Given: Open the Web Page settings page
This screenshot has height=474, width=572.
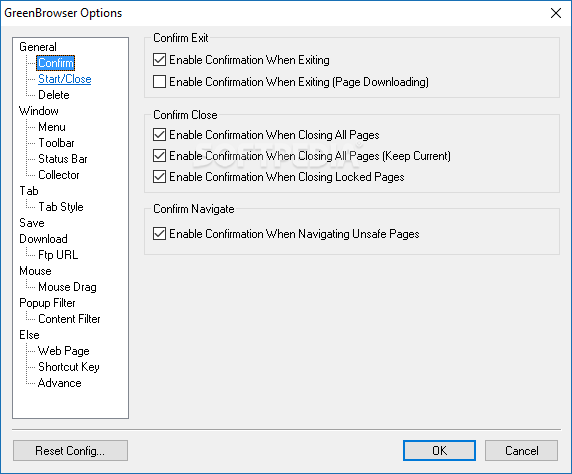Looking at the screenshot, I should pyautogui.click(x=64, y=351).
